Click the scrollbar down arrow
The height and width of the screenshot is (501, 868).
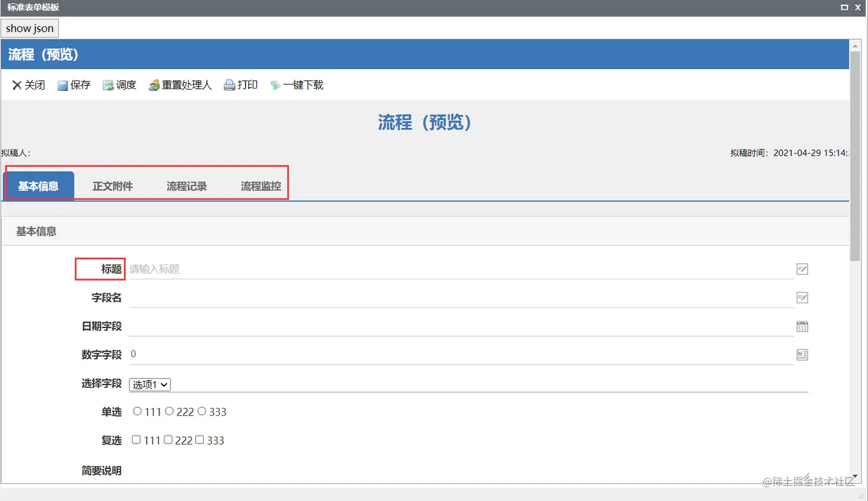coord(855,477)
